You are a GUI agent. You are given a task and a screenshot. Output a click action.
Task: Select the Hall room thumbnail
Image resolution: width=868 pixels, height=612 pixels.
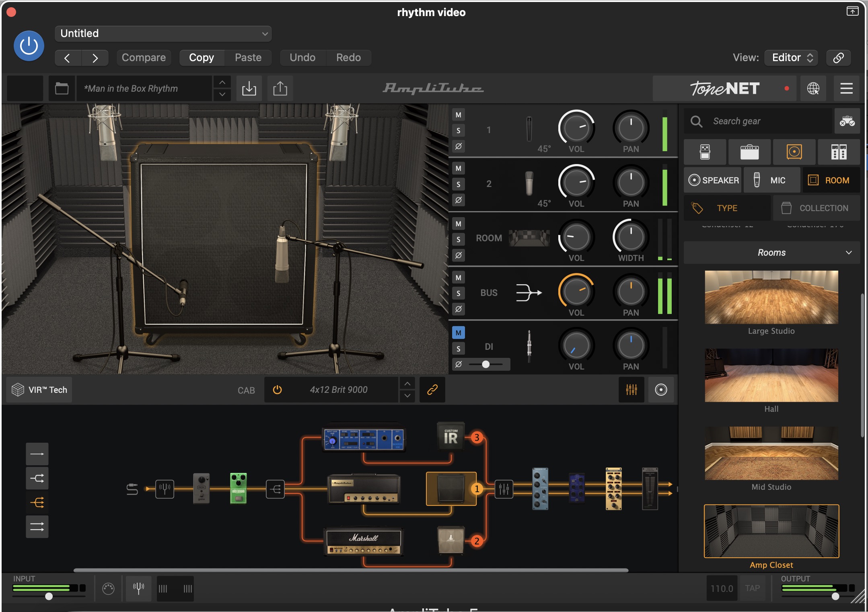coord(771,375)
